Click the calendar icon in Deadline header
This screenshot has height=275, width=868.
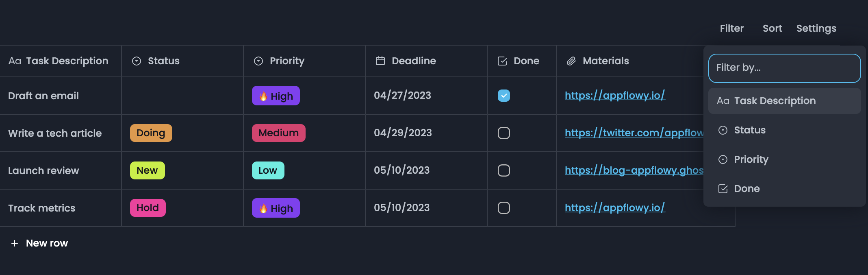380,61
